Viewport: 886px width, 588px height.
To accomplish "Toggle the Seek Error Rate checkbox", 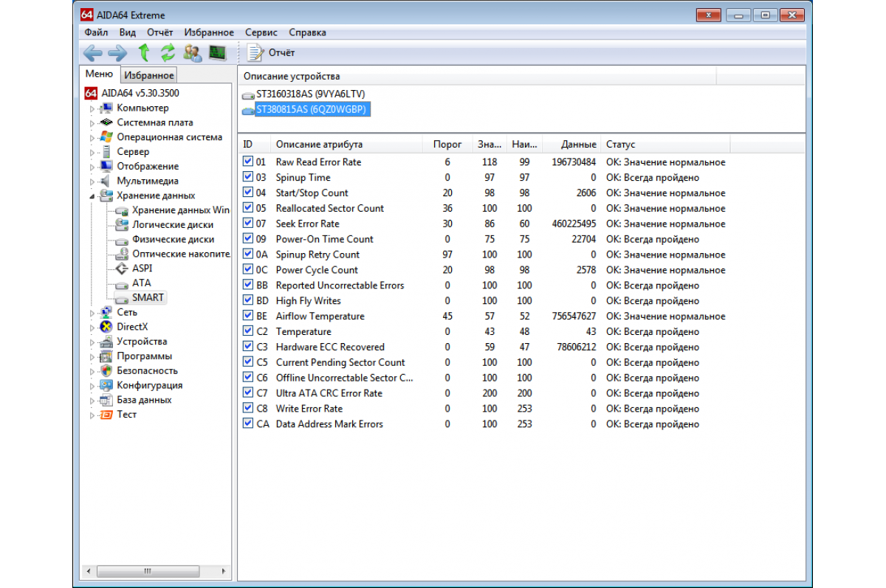I will tap(248, 224).
